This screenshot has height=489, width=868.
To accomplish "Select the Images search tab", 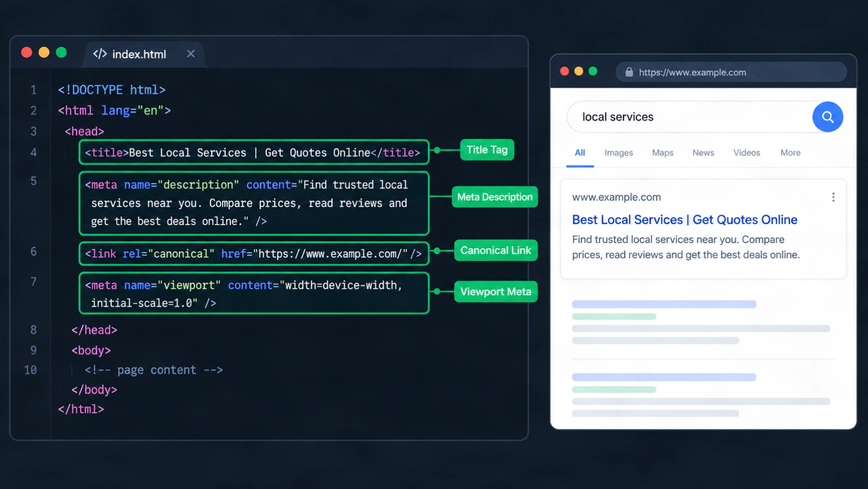I will [619, 153].
